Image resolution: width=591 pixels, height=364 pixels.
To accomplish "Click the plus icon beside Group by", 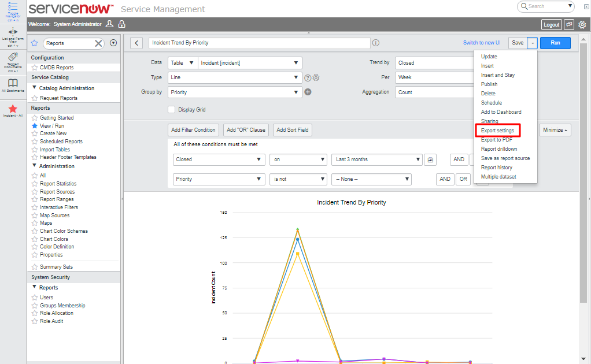I will pos(308,92).
